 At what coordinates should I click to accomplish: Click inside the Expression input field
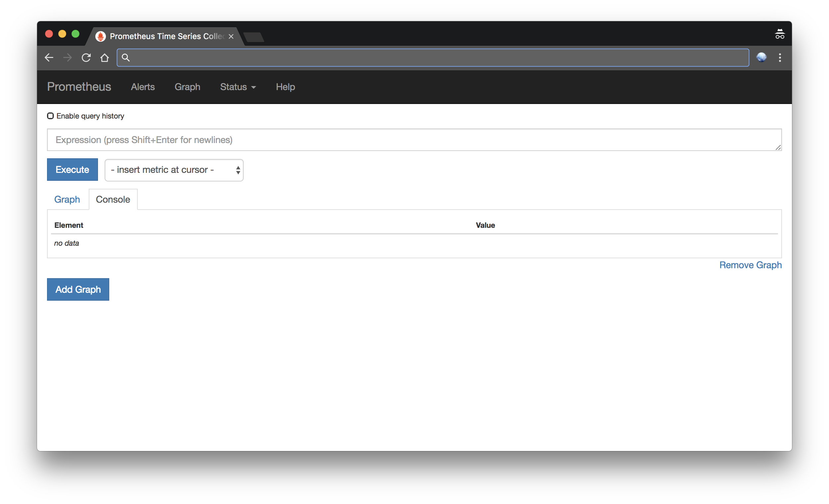click(414, 140)
